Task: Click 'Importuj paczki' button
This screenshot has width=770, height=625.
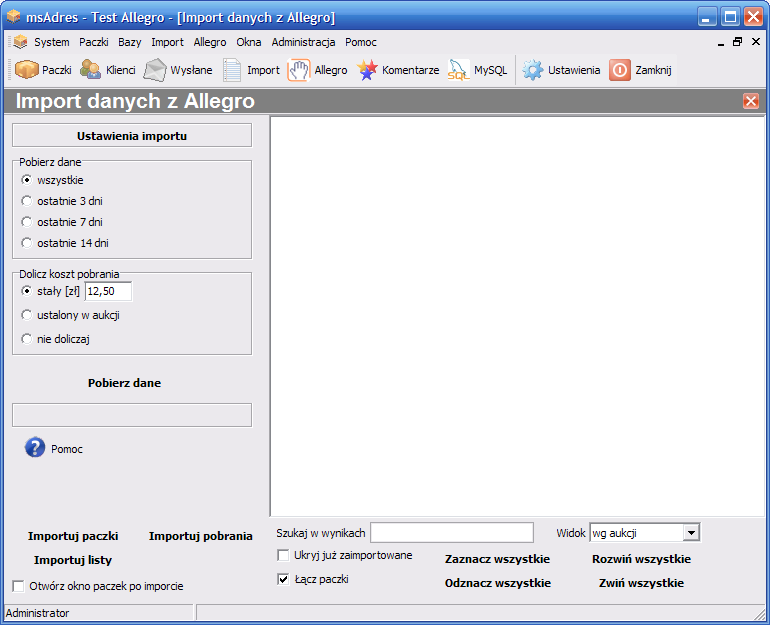Action: [x=73, y=536]
